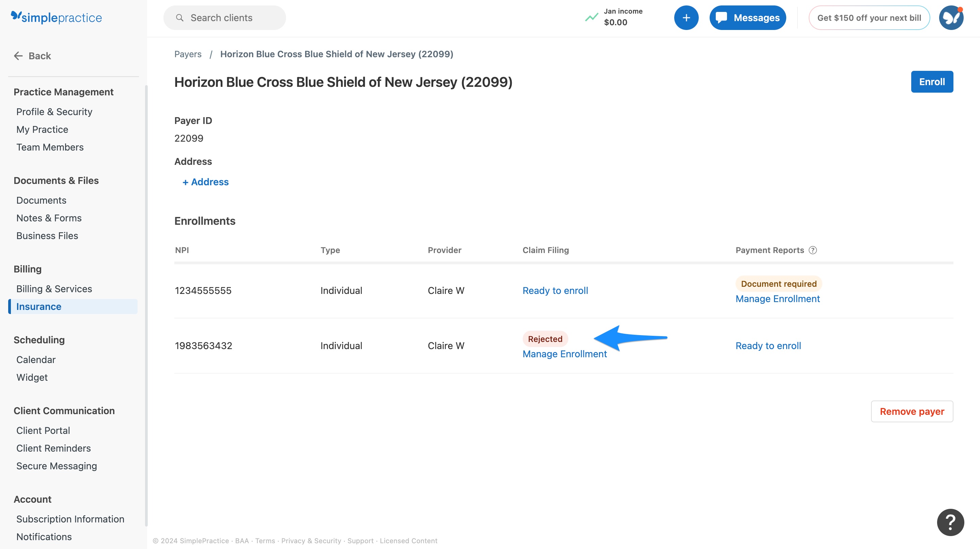Open the create menu via plus icon
Viewport: 980px width, 549px height.
686,17
